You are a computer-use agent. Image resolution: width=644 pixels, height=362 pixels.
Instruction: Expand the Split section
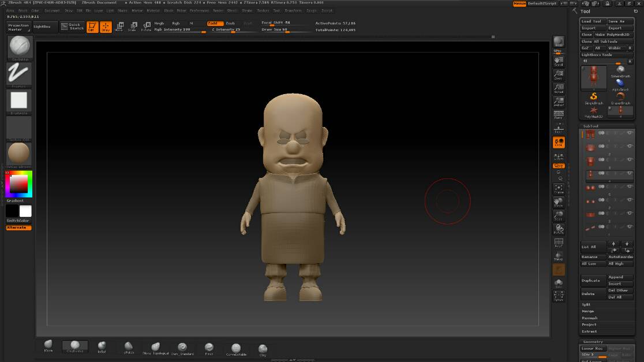(x=586, y=304)
